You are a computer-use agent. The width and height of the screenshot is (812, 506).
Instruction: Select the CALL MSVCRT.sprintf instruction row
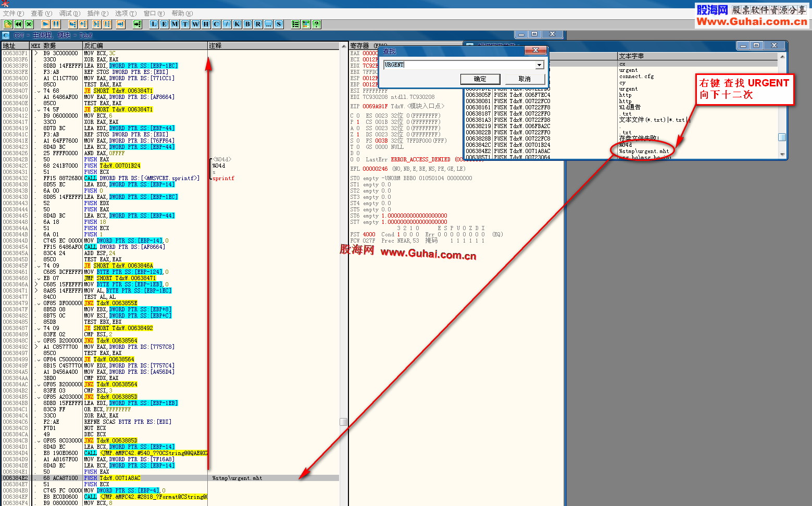click(x=171, y=178)
